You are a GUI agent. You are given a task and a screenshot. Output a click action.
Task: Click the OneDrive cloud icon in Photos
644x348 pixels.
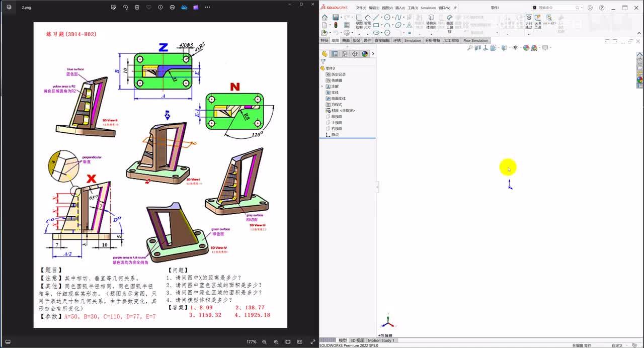coord(184,8)
